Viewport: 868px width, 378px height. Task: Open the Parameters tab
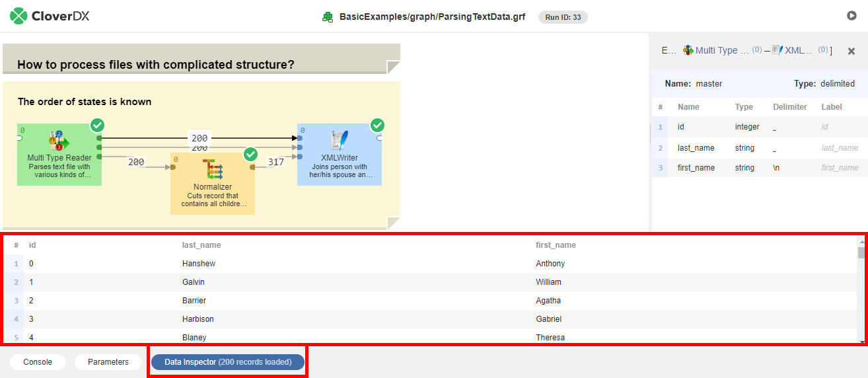point(108,362)
